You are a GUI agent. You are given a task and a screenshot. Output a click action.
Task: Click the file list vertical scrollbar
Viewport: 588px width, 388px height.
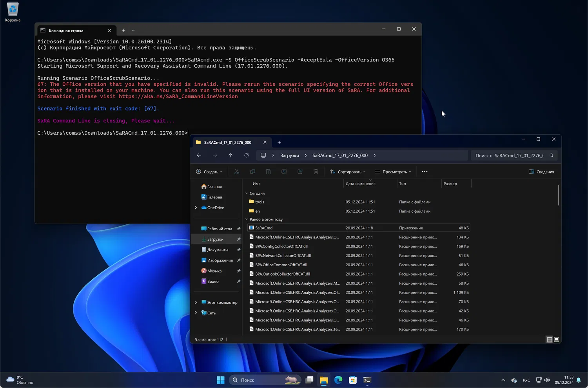pyautogui.click(x=559, y=195)
